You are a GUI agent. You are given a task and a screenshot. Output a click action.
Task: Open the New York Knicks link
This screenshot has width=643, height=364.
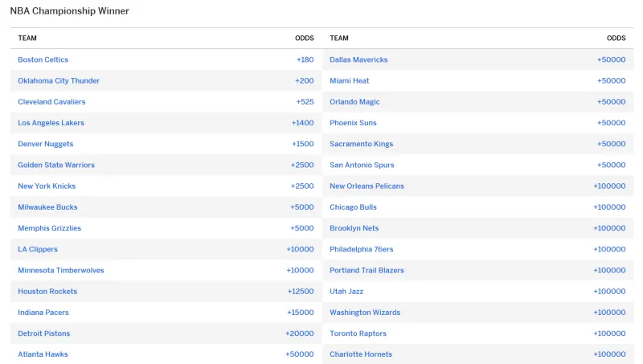click(x=47, y=186)
